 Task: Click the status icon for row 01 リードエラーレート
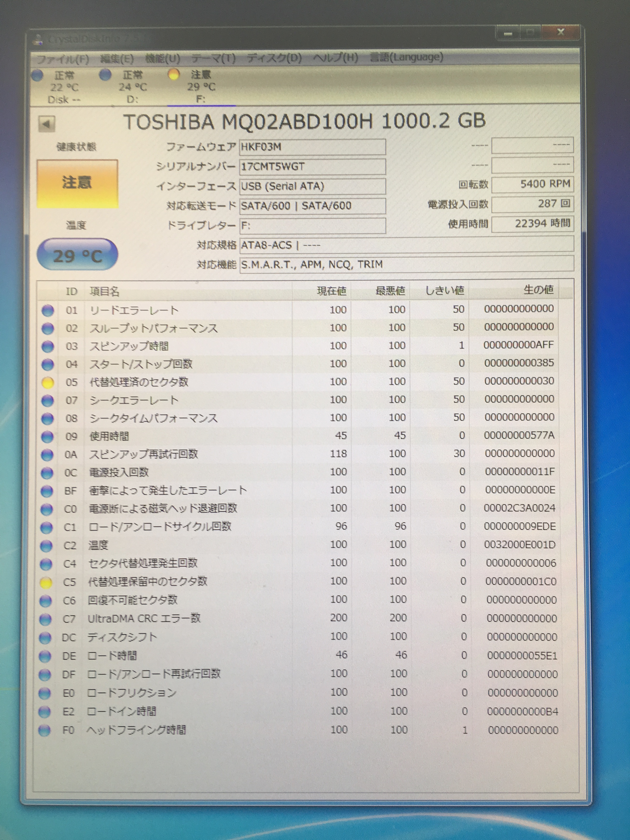pyautogui.click(x=48, y=310)
